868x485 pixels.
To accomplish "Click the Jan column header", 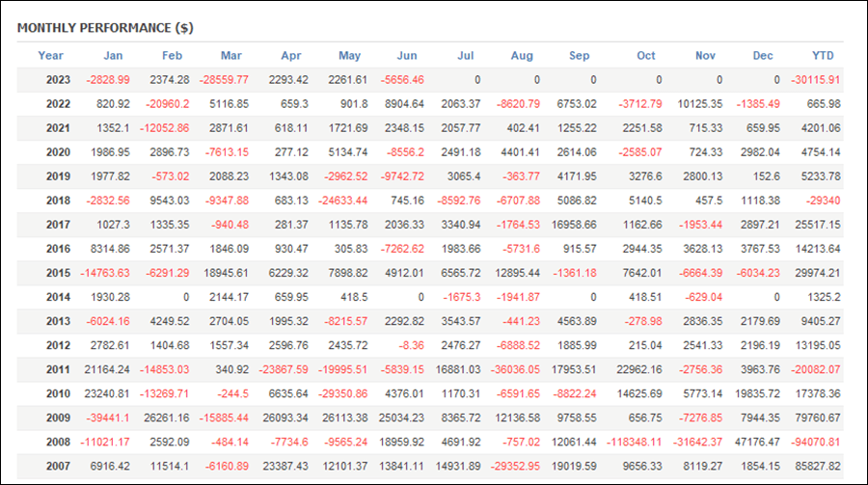I will 113,55.
